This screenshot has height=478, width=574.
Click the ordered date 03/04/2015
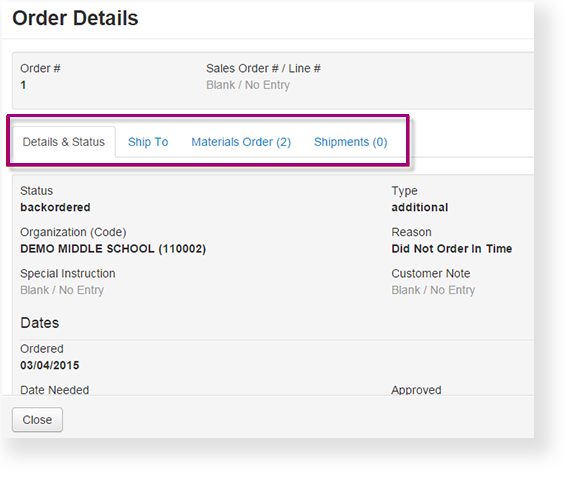click(x=50, y=365)
